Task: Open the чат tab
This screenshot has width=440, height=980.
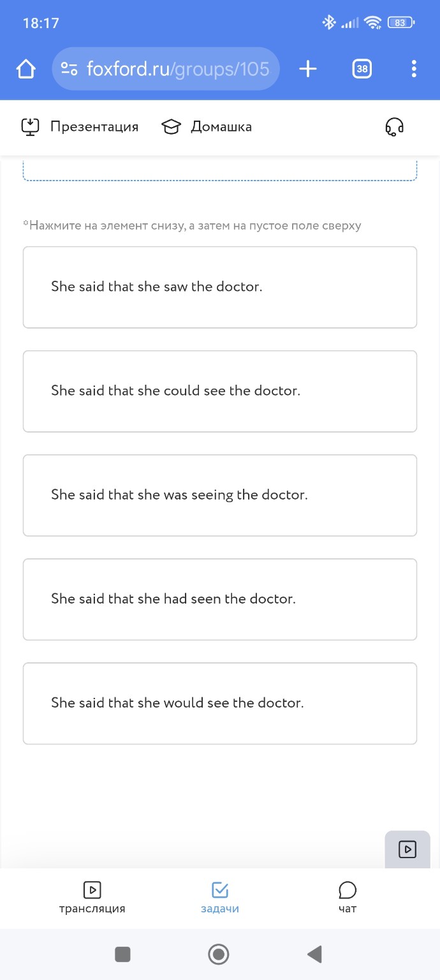Action: click(348, 897)
